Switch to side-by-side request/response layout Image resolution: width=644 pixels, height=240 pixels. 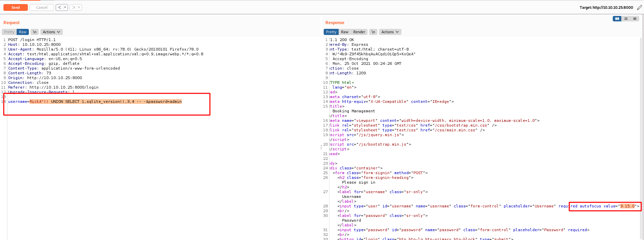[x=617, y=19]
